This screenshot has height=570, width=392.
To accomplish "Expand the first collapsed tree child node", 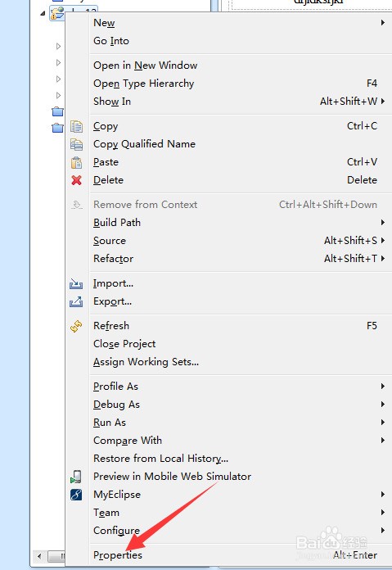I will pos(58,46).
